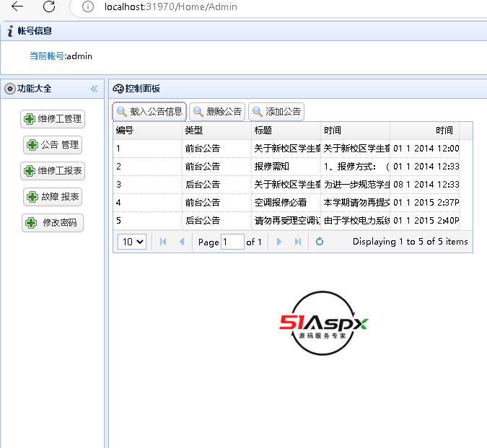The height and width of the screenshot is (448, 487).
Task: Click date cell 01 1 2015 2:40P
Action: 424,221
